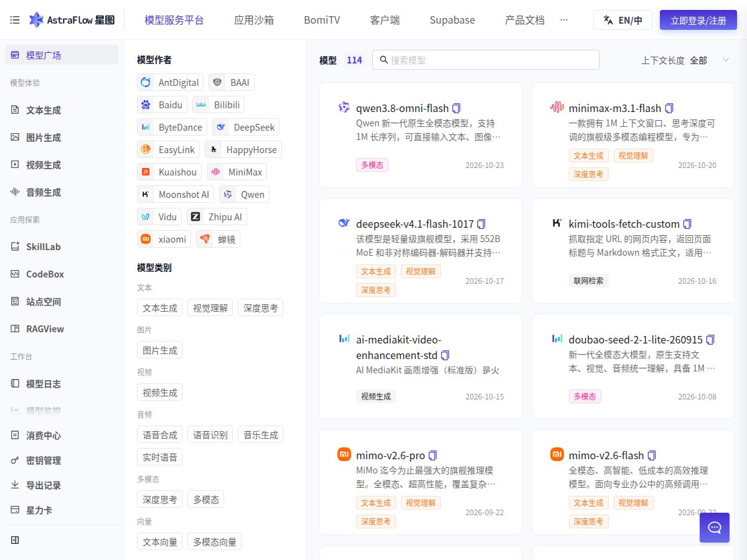747x560 pixels.
Task: Filter by xiaomi author
Action: pos(164,239)
